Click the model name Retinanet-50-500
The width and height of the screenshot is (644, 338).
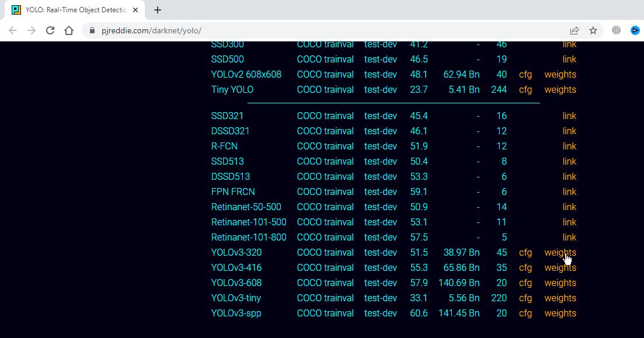click(246, 207)
